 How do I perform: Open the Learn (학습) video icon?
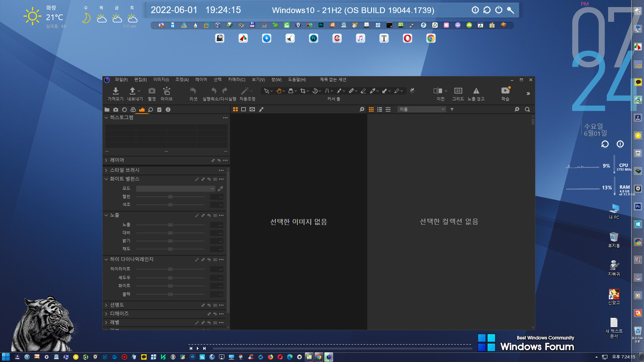click(x=505, y=90)
